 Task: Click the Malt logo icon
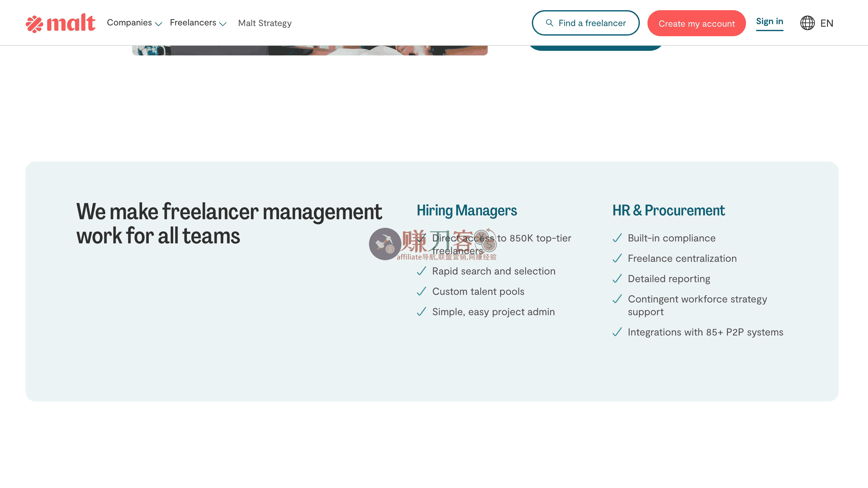34,24
